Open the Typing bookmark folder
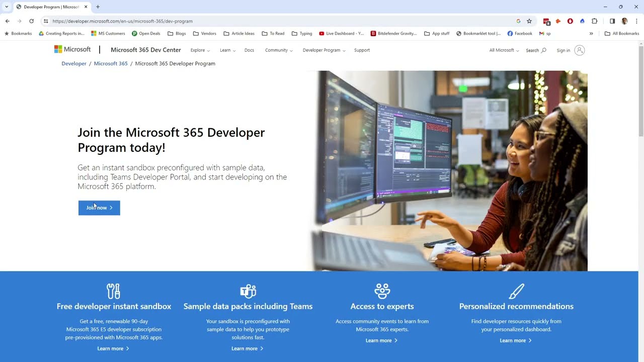 (302, 34)
